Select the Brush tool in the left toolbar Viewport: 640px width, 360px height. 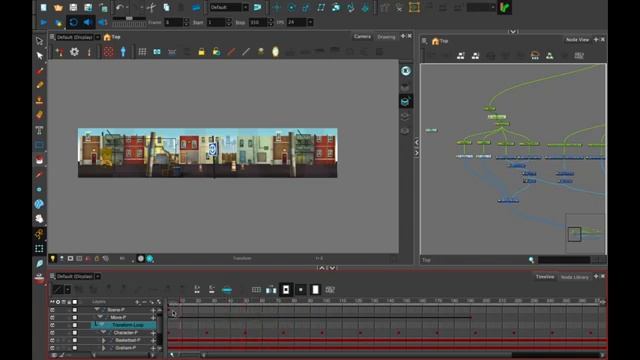tap(39, 70)
